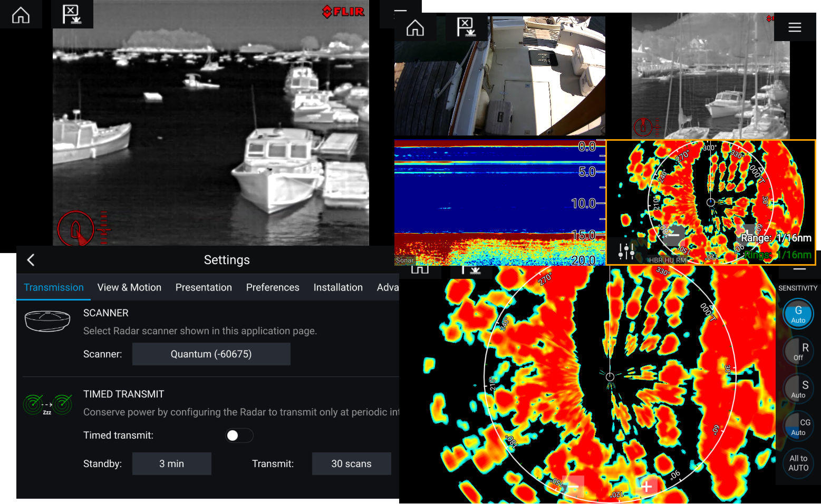The height and width of the screenshot is (504, 821).
Task: Click HBR HU RM radar mode text
Action: tap(667, 260)
